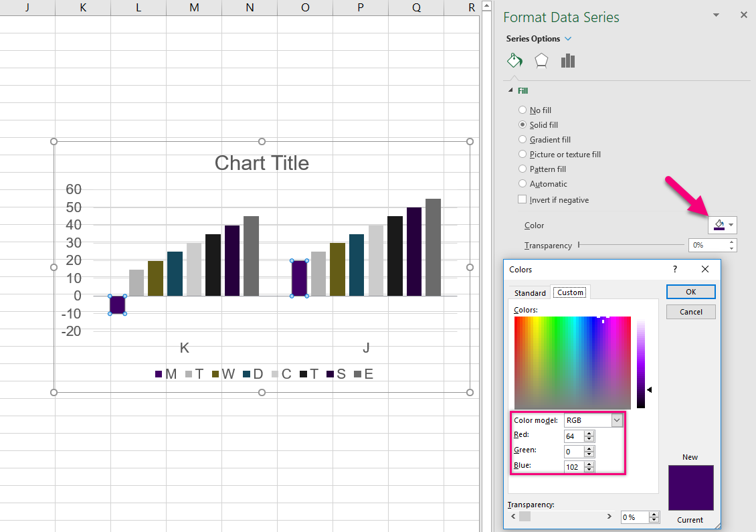Close the Format Data Series pane
The height and width of the screenshot is (532, 756).
click(x=743, y=15)
